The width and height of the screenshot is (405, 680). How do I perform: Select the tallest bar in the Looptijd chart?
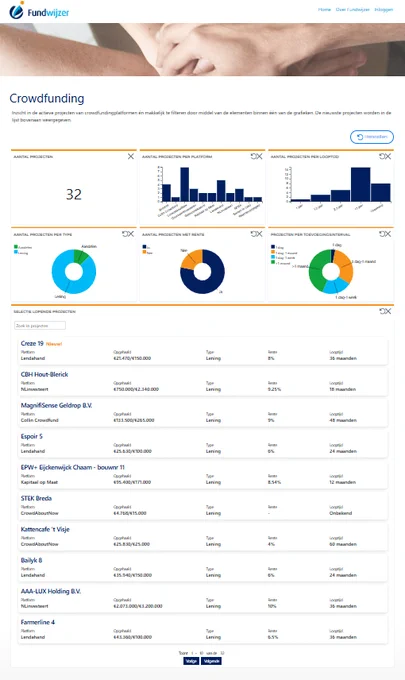pyautogui.click(x=361, y=184)
